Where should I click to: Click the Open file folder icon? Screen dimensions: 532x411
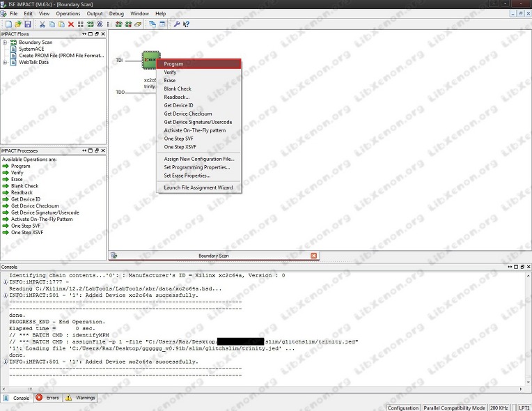(x=18, y=24)
